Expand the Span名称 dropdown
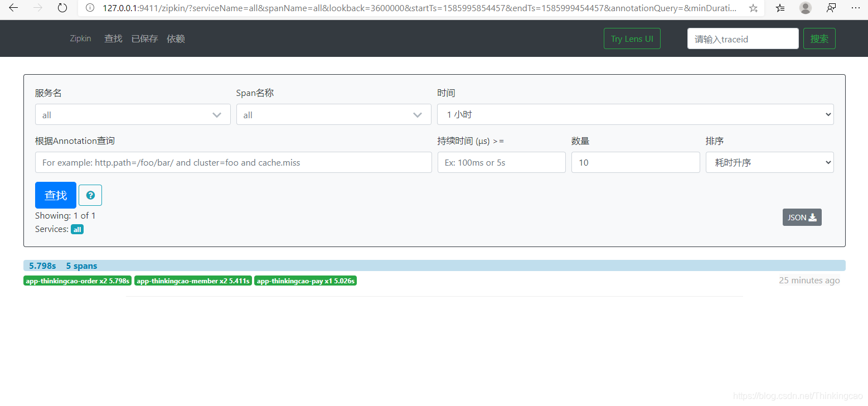 click(x=334, y=114)
